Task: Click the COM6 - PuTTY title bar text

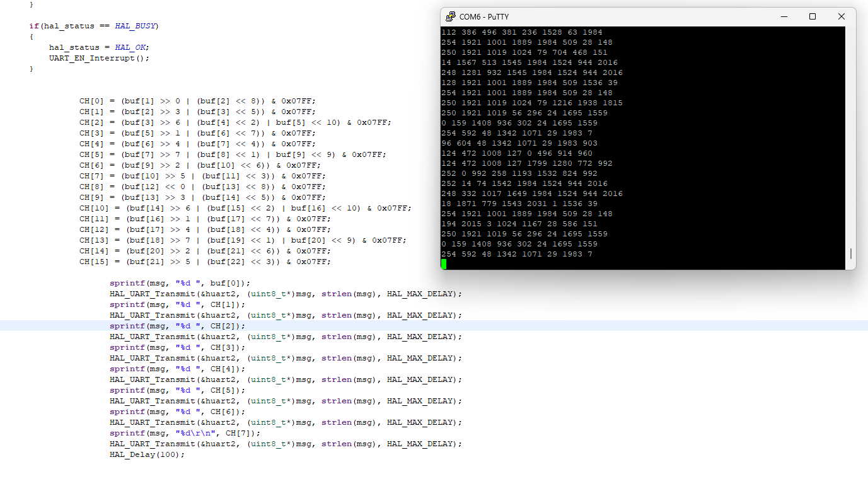Action: click(485, 16)
